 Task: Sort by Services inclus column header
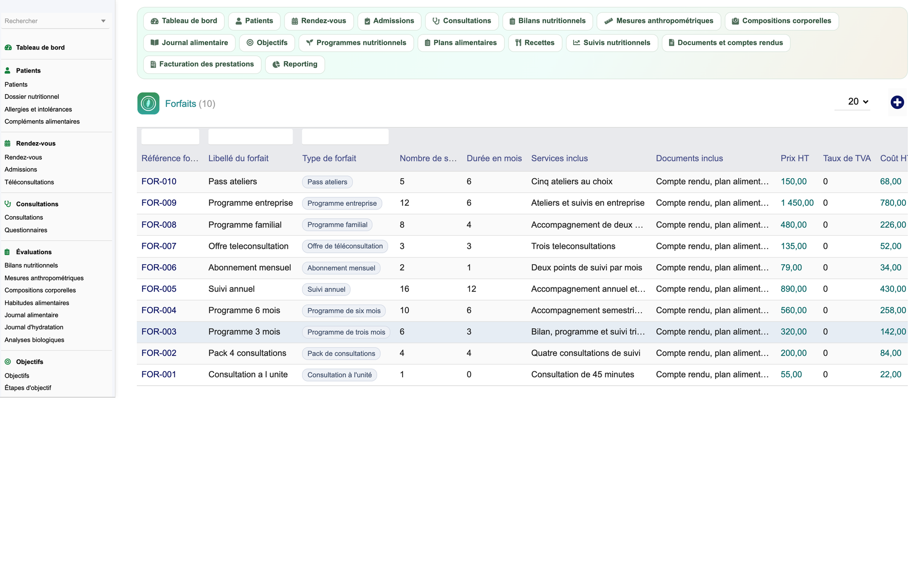(x=559, y=158)
